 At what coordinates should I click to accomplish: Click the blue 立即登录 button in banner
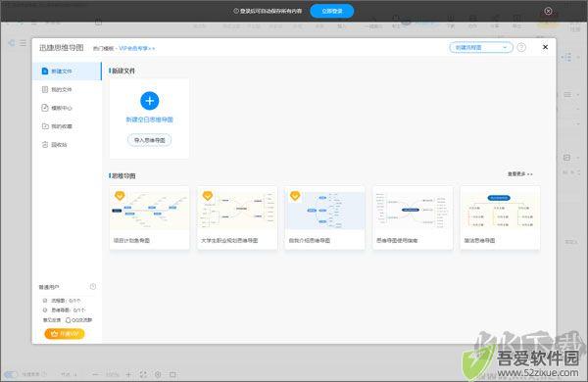(332, 11)
